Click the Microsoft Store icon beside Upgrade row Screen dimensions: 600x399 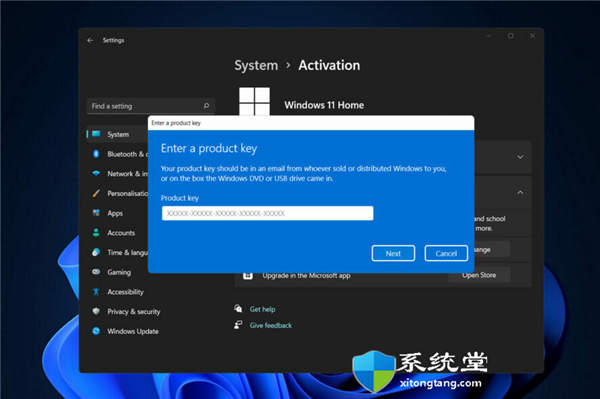[x=248, y=276]
